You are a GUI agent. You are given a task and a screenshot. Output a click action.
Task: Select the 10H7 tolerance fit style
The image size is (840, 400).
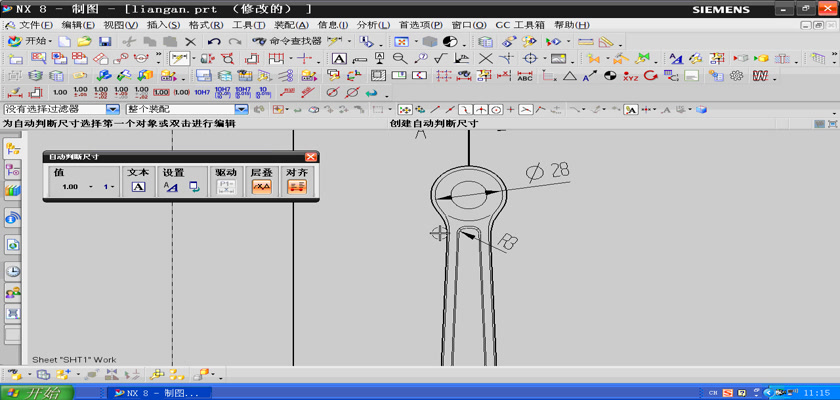[202, 92]
